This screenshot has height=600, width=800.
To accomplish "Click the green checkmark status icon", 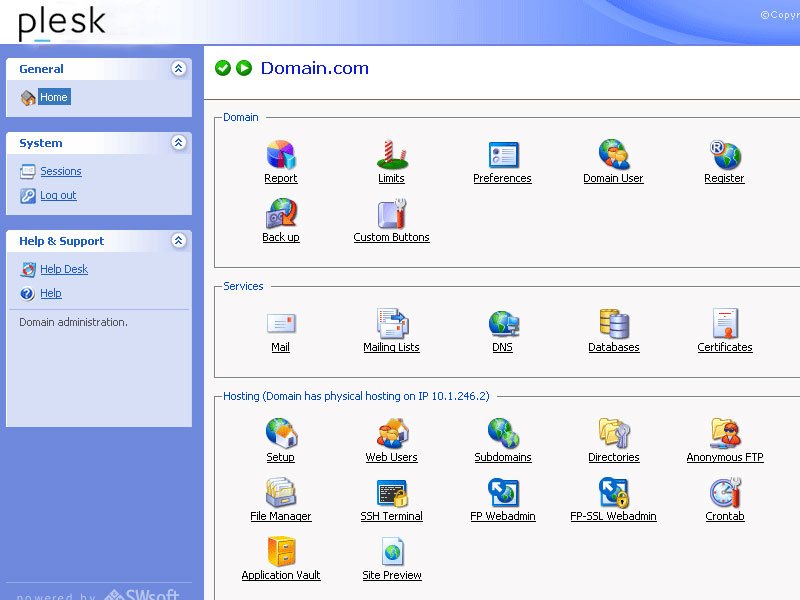I will point(223,68).
